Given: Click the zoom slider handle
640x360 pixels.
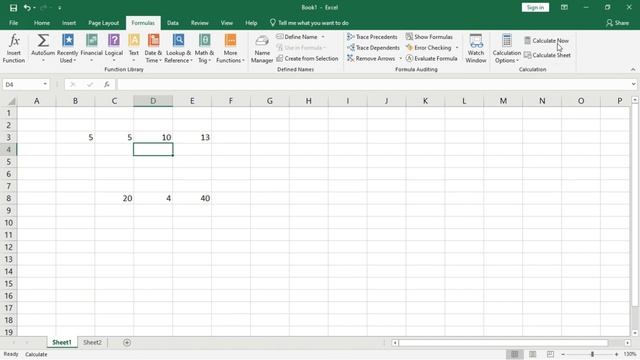Looking at the screenshot, I should [592, 354].
